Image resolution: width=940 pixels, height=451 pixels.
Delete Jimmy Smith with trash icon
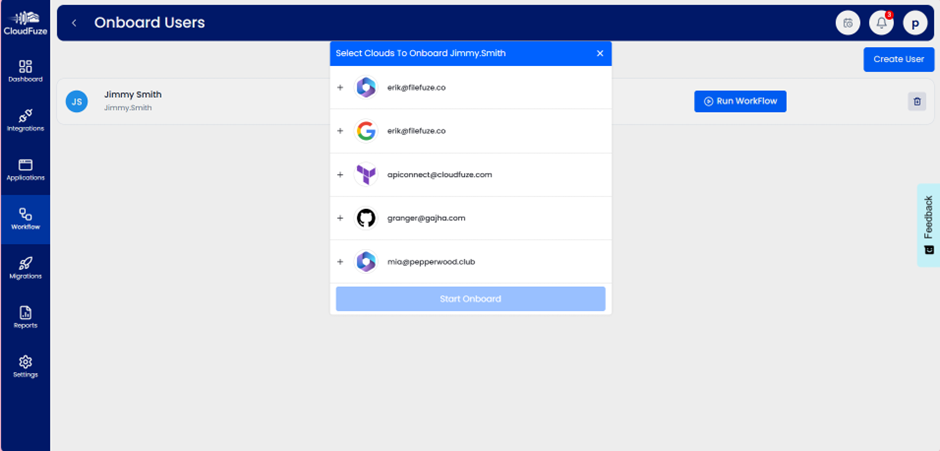click(917, 101)
